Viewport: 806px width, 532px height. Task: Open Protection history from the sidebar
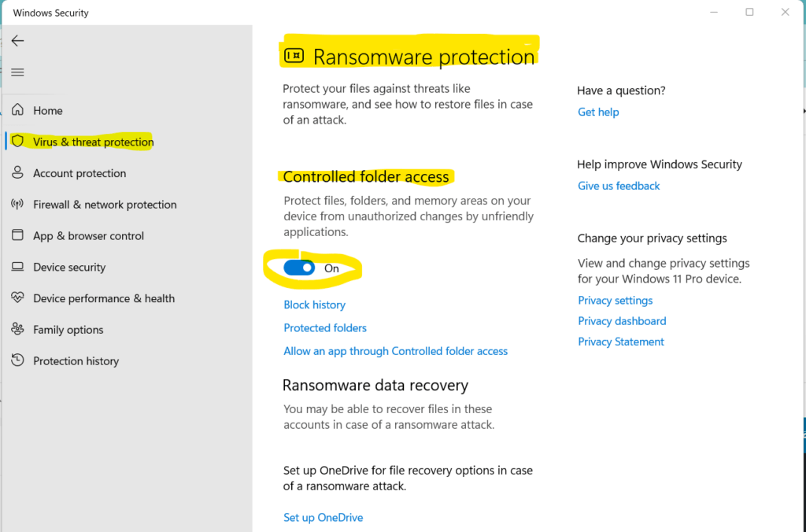(76, 360)
